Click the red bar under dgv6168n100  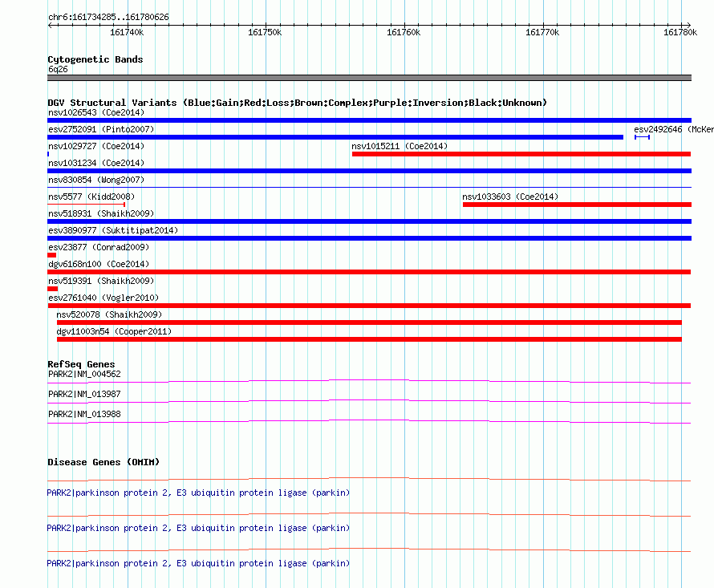(x=369, y=272)
